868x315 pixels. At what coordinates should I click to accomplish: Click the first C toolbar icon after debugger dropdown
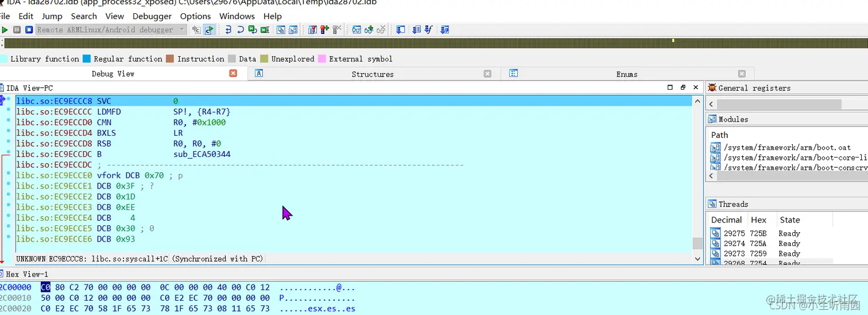point(196,29)
